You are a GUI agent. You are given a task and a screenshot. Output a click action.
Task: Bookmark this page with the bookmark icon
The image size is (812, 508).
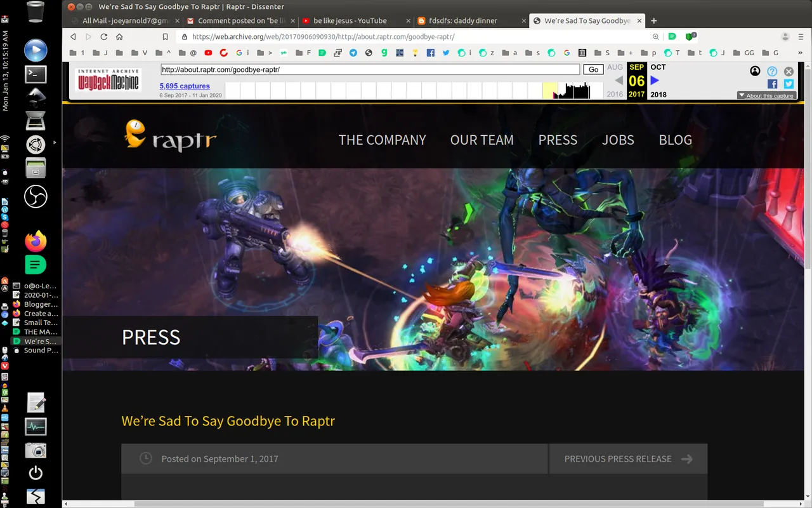(165, 37)
